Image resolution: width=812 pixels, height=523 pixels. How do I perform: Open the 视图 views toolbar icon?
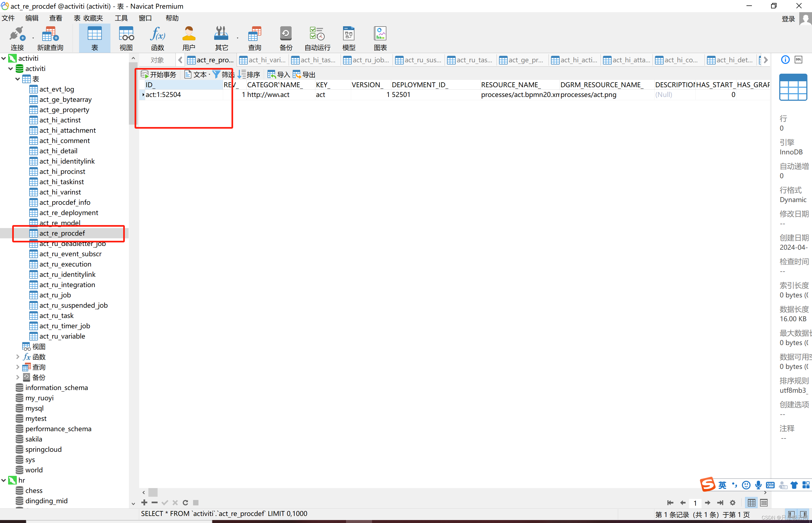tap(126, 38)
